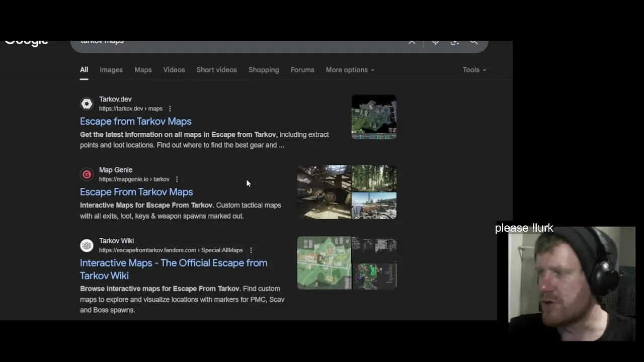Clear the search query with the X icon
Screen dimensions: 644x362
(412, 42)
